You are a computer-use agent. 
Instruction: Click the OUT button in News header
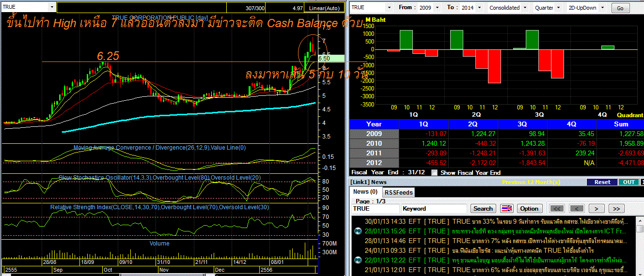[628, 182]
